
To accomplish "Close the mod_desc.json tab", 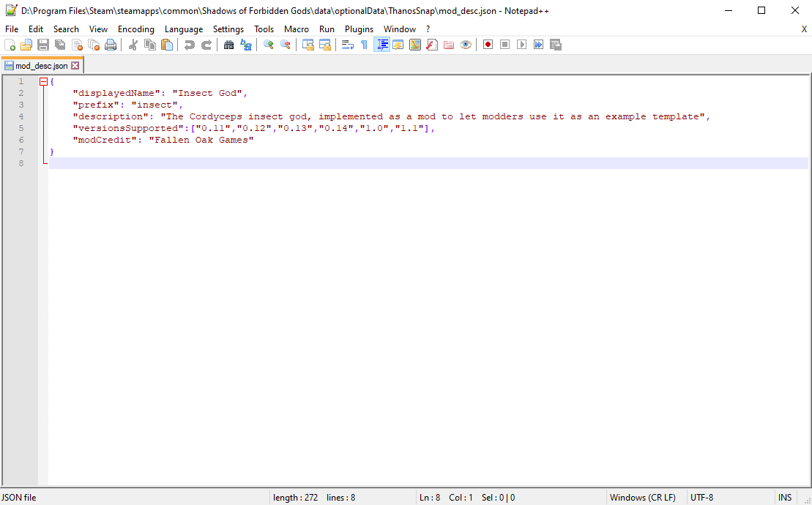I will pyautogui.click(x=75, y=66).
